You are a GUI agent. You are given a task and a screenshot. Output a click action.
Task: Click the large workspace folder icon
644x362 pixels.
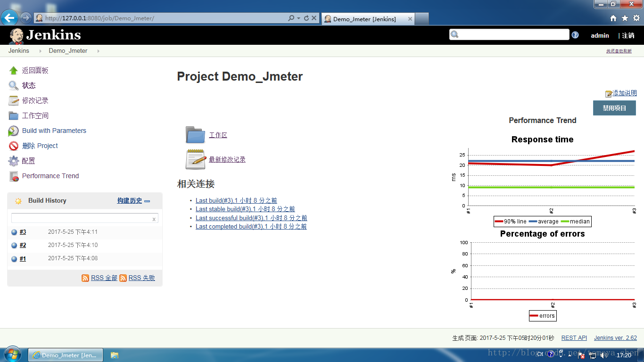tap(195, 135)
